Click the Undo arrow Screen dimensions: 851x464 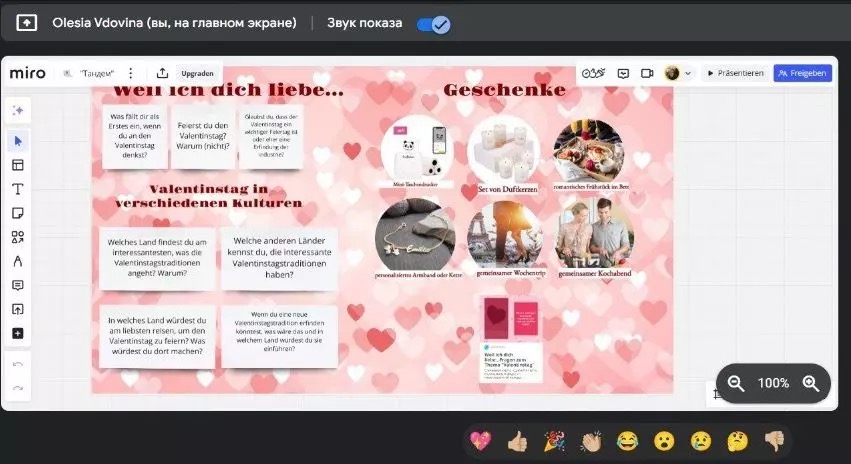18,364
